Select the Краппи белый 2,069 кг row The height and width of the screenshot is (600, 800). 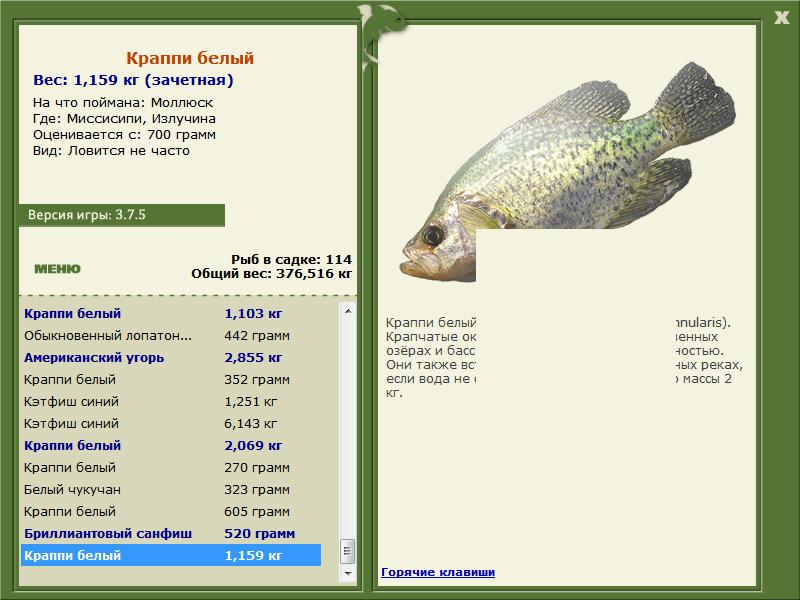coord(171,445)
